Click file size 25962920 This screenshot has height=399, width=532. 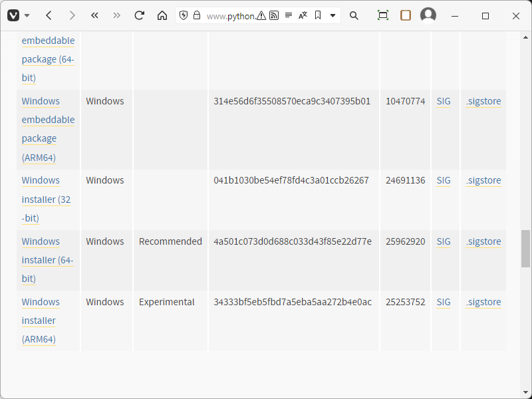pos(406,241)
